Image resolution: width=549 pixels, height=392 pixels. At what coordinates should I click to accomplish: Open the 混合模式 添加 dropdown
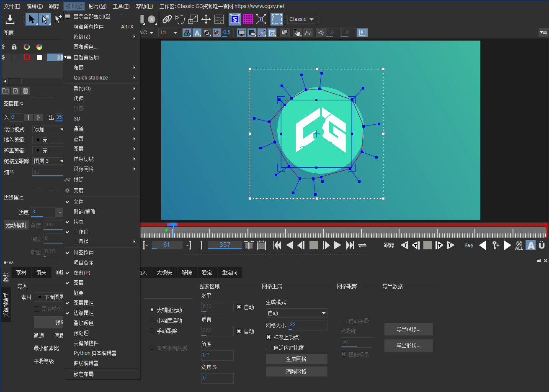coord(49,129)
